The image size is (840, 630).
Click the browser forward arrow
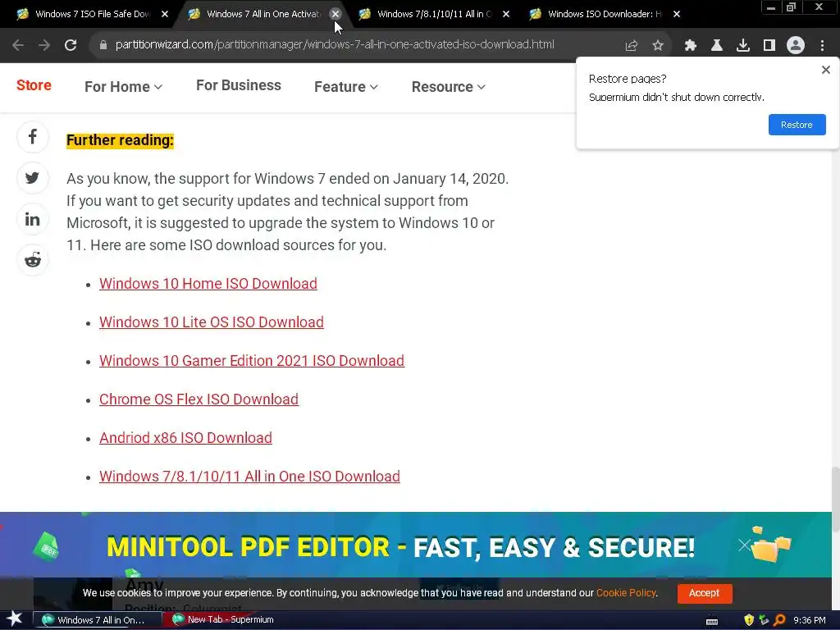click(x=44, y=45)
